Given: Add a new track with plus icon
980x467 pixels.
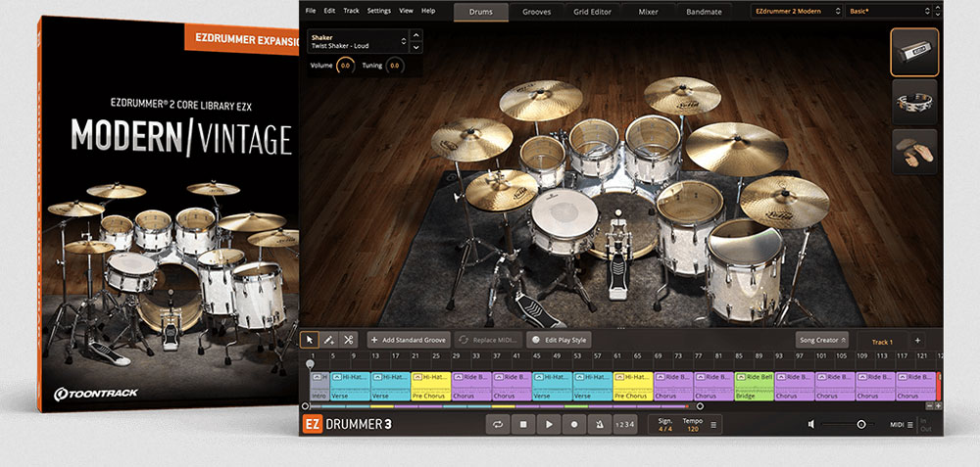Looking at the screenshot, I should point(917,341).
